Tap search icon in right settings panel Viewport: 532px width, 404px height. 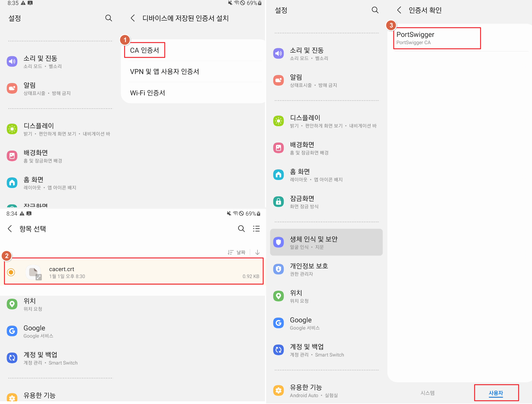(x=375, y=10)
